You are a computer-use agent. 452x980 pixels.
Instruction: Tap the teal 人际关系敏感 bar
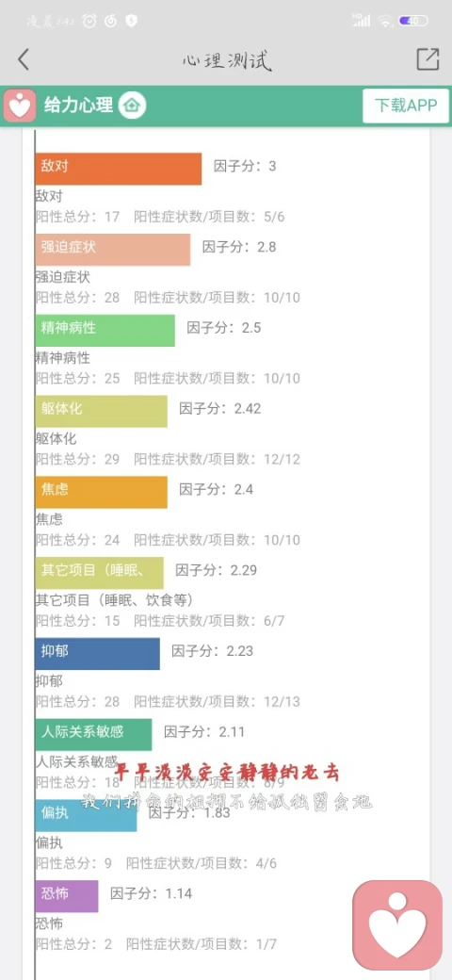[x=93, y=734]
